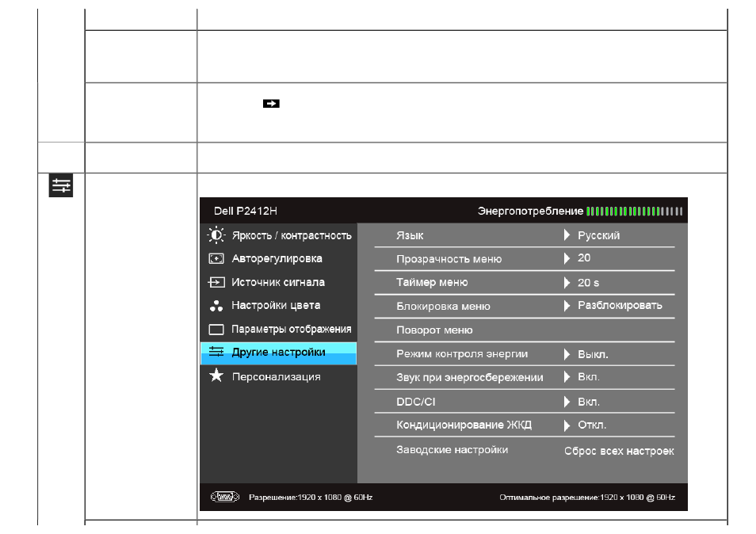The width and height of the screenshot is (756, 534).
Task: Expand arrow beside Откл. LCD conditioning
Action: point(567,425)
